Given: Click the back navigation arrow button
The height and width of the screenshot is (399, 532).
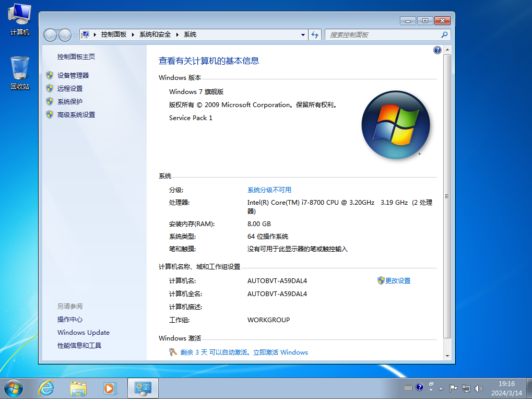Looking at the screenshot, I should coord(51,35).
